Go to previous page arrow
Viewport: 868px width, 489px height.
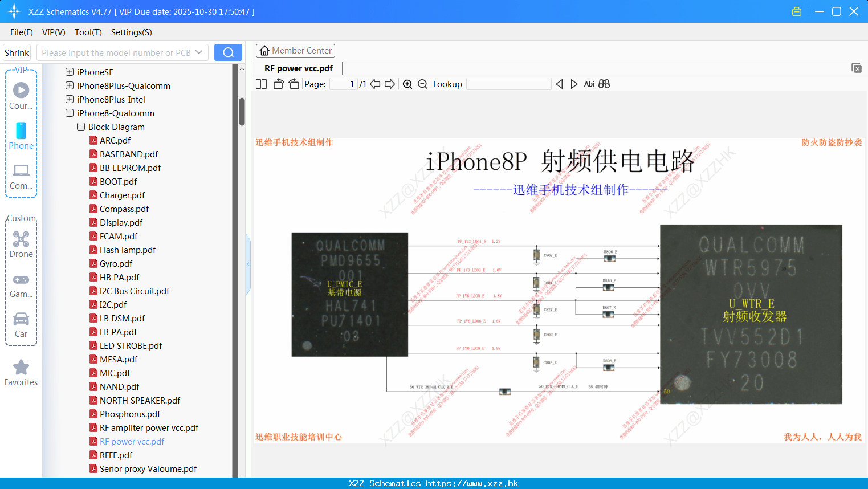pos(375,84)
